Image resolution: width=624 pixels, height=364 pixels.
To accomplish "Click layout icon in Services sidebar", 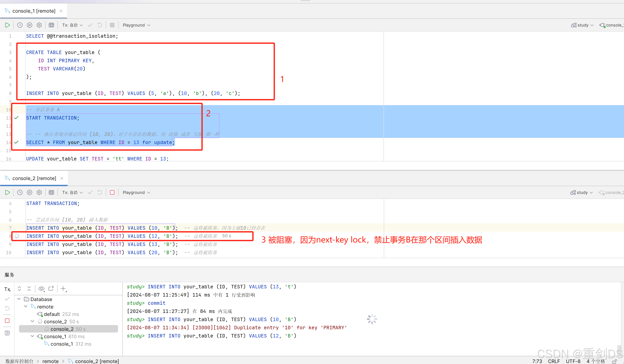I will coord(7,333).
